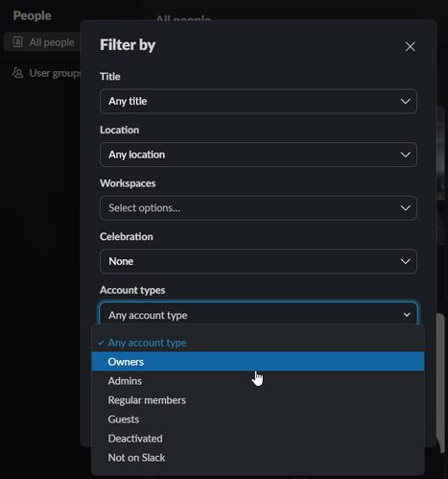Screen dimensions: 448x479
Task: Select Guests account type
Action: (258, 419)
